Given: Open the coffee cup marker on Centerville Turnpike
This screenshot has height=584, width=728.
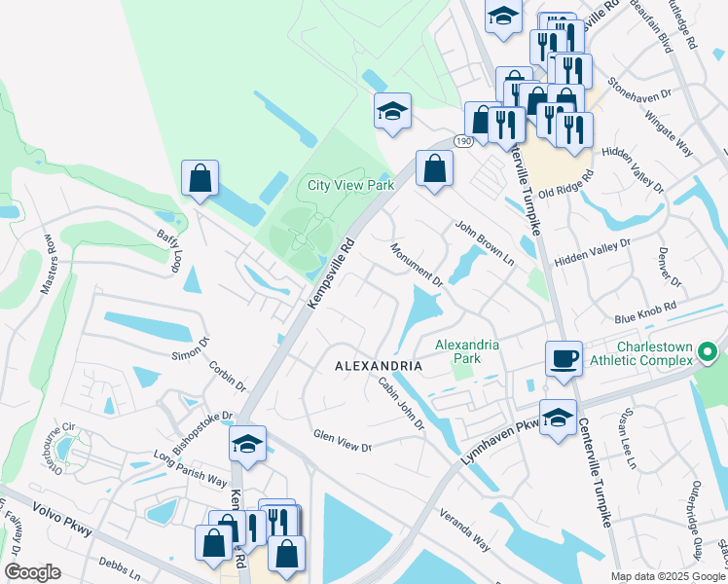Looking at the screenshot, I should (564, 360).
